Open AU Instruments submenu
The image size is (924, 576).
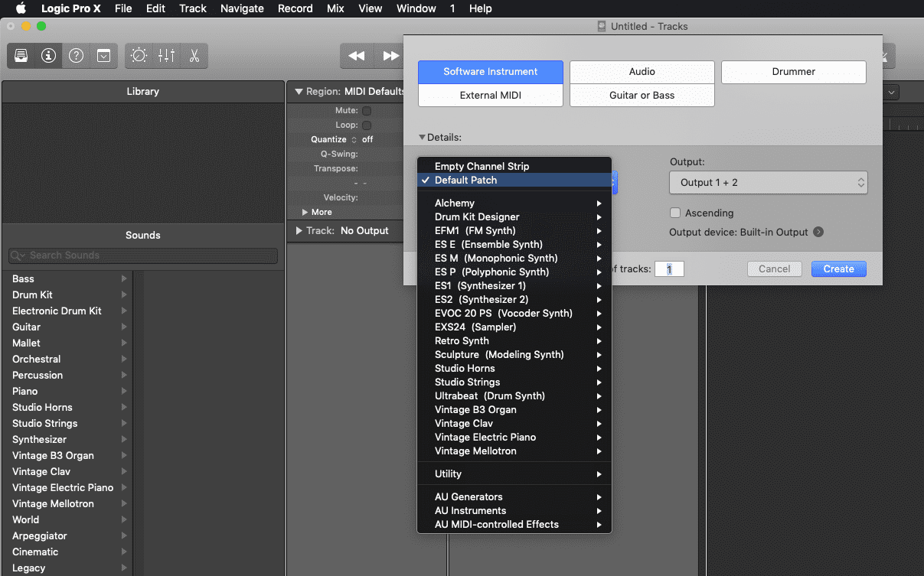(x=514, y=511)
